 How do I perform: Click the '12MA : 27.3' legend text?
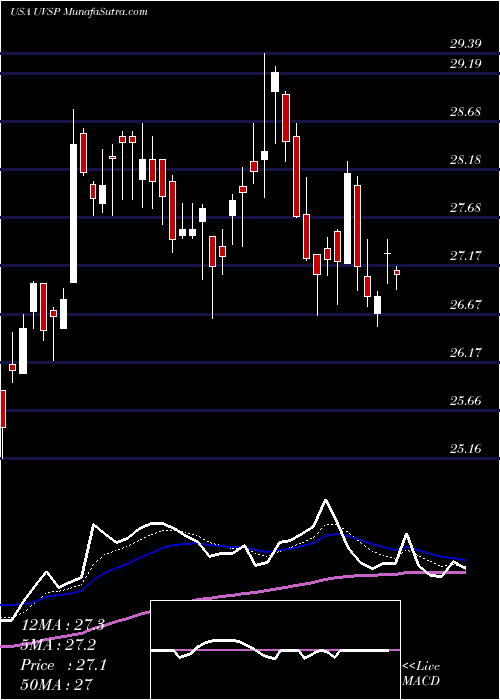coord(62,625)
